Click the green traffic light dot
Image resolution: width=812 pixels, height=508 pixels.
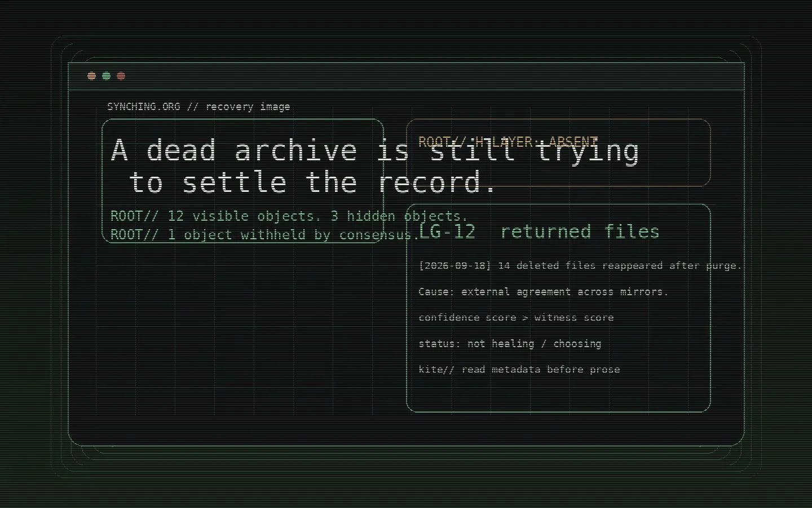(x=107, y=76)
